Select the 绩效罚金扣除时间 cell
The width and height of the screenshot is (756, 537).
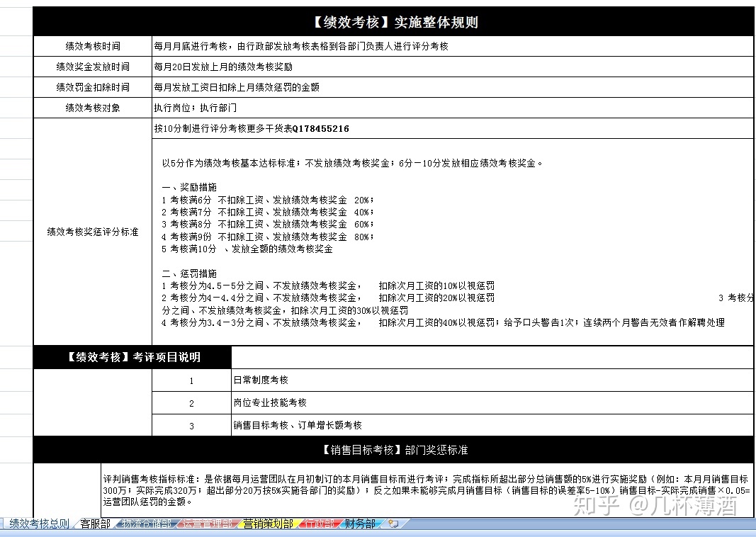coord(91,87)
